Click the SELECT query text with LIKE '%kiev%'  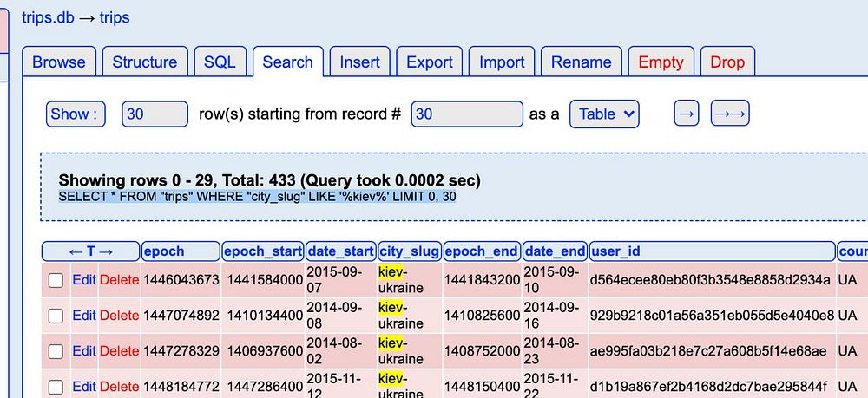pyautogui.click(x=258, y=197)
